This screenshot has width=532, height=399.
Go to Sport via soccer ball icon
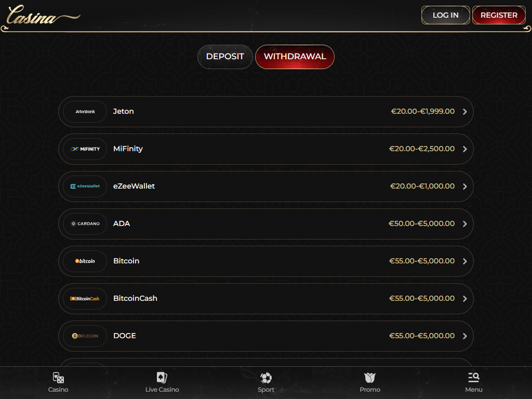(266, 378)
